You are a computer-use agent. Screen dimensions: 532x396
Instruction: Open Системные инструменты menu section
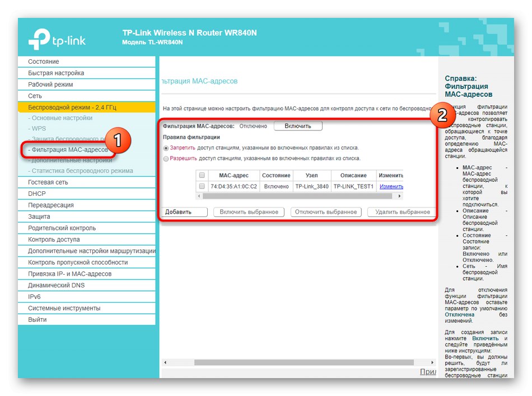(x=86, y=308)
